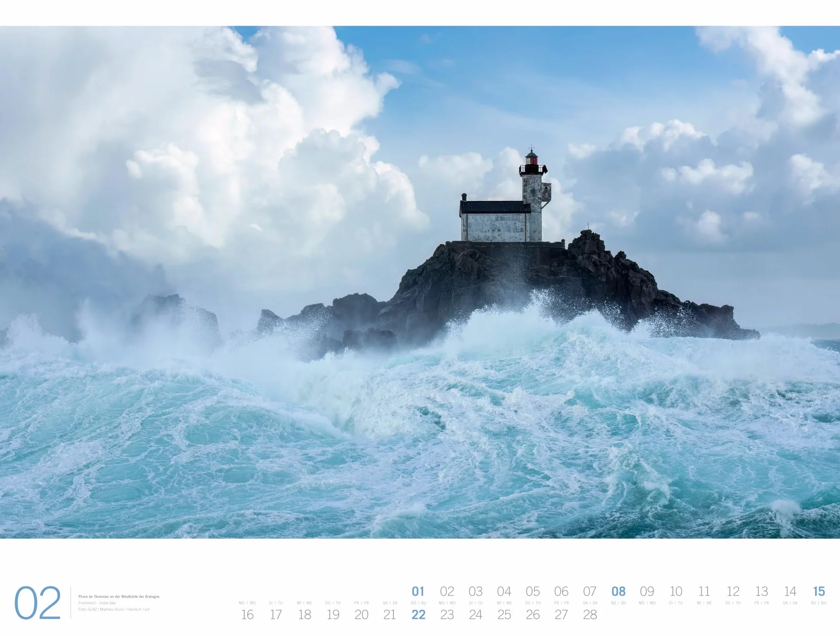Select date 17 in the lower row
Screen dimensions: 840x636
click(276, 615)
